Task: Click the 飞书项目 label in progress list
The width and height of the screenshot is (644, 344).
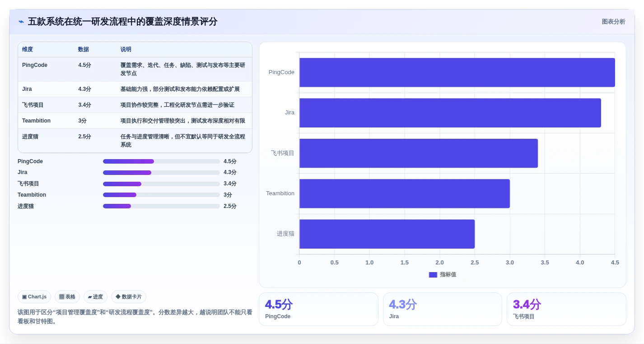Action: coord(28,184)
